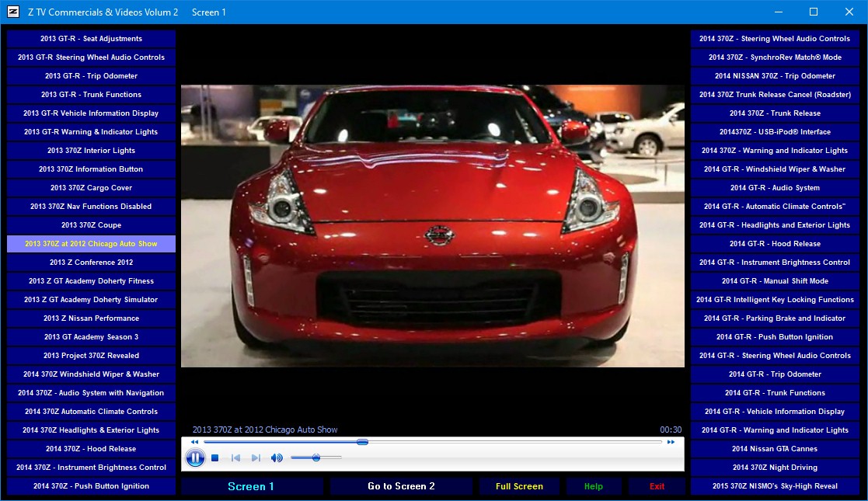
Task: Play 2014 370Z Automatic Climate Controls
Action: (92, 412)
